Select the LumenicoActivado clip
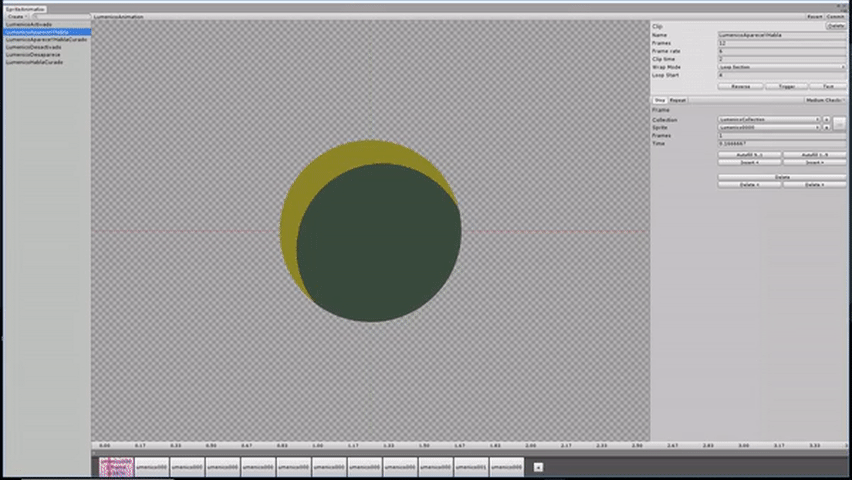 point(29,24)
